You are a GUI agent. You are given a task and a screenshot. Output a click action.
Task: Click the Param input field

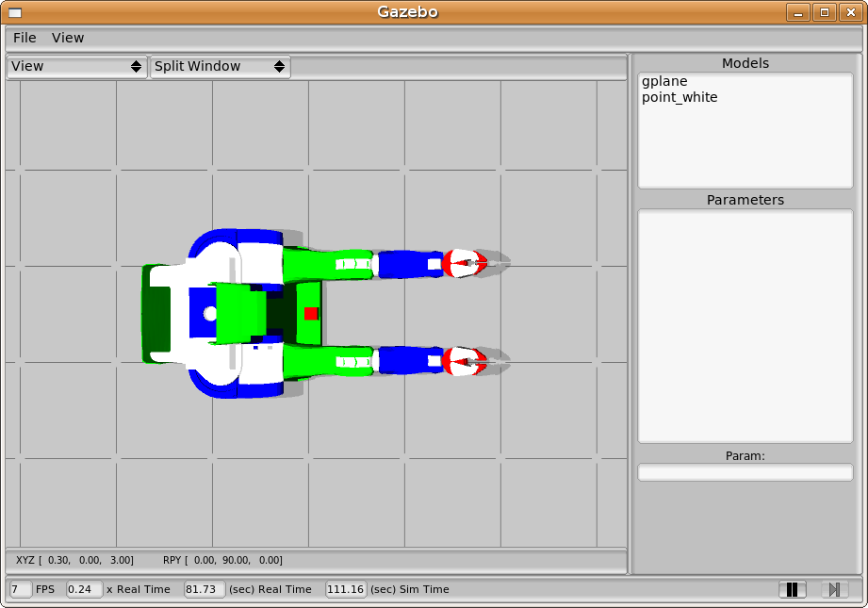(745, 473)
